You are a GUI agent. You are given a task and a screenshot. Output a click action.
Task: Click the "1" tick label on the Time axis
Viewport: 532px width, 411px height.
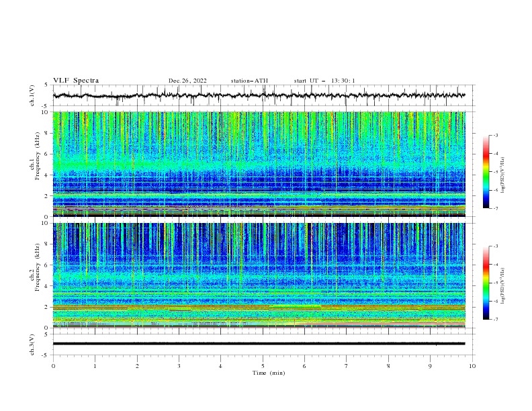95,366
